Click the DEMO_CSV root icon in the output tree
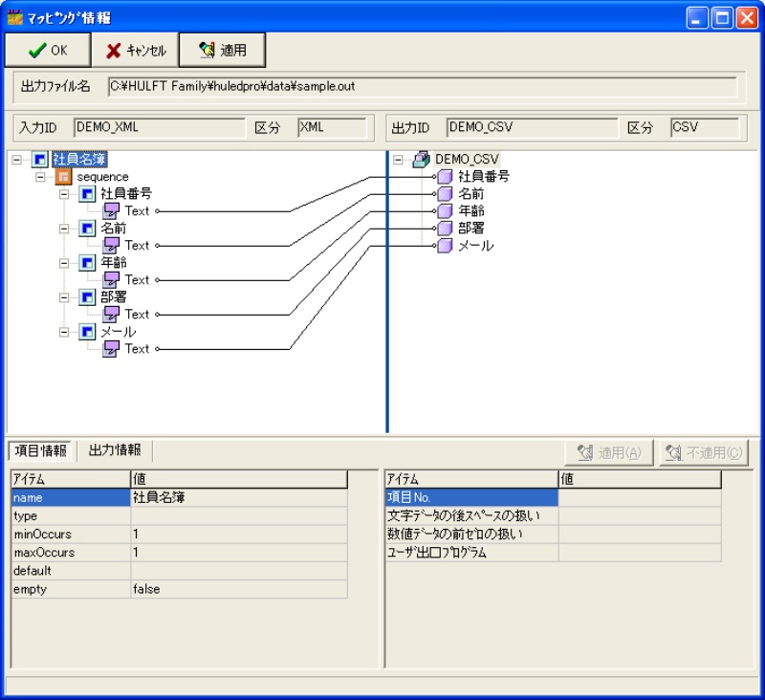Viewport: 765px width, 700px height. pyautogui.click(x=422, y=160)
